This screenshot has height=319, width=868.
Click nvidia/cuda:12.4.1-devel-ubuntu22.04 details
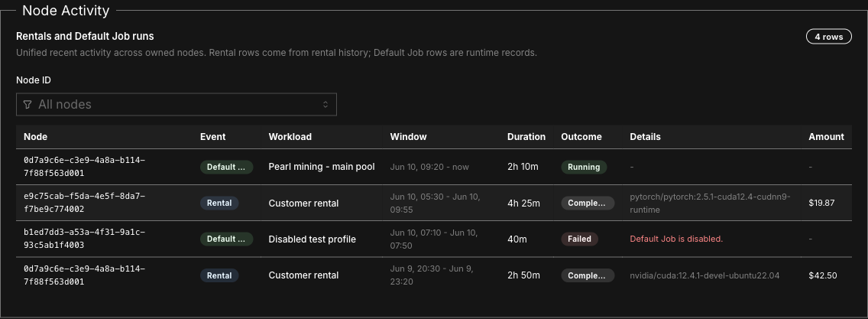point(704,275)
